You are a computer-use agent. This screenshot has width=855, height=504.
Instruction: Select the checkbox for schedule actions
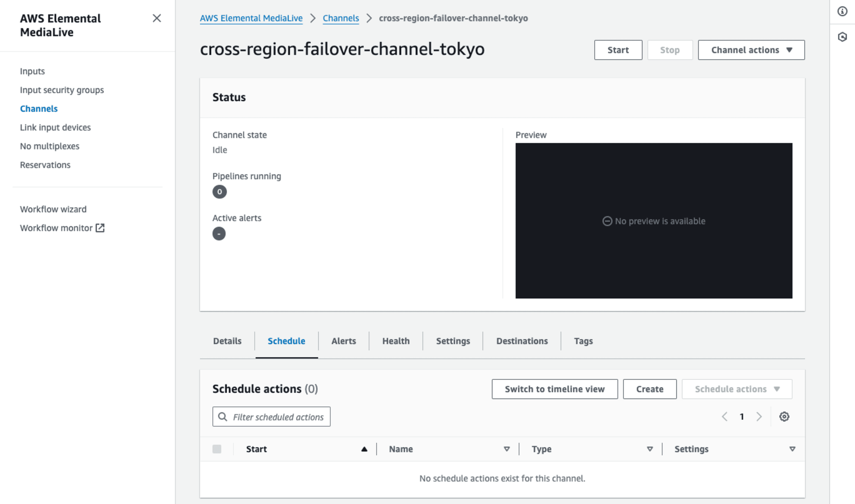(x=218, y=449)
